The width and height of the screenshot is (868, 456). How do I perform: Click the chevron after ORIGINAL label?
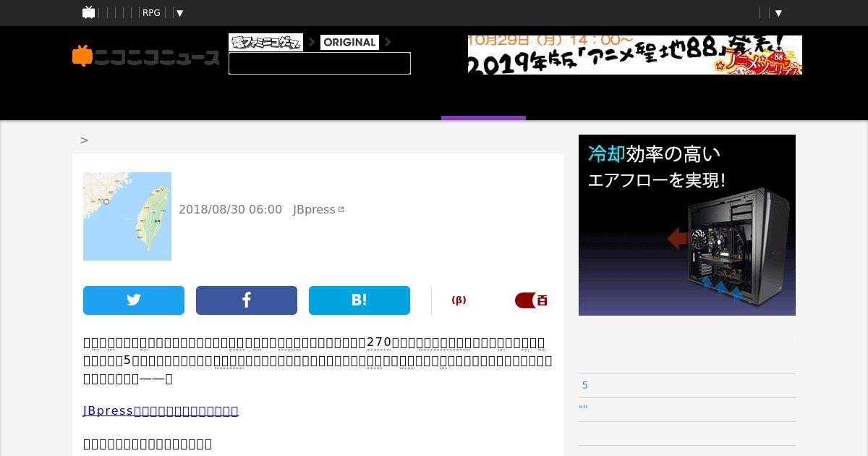click(388, 42)
